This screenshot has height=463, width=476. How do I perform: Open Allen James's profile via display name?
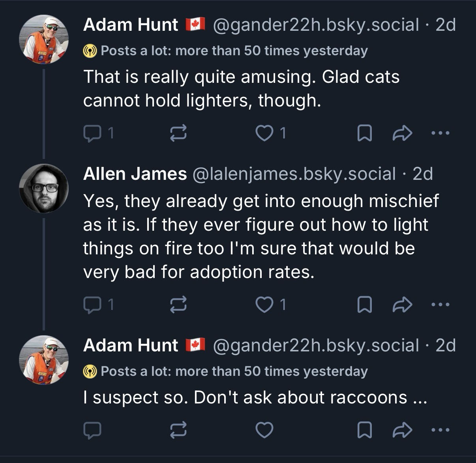(135, 174)
